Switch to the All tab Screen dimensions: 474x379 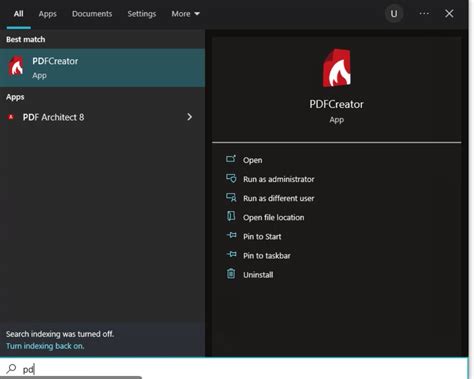pos(19,14)
